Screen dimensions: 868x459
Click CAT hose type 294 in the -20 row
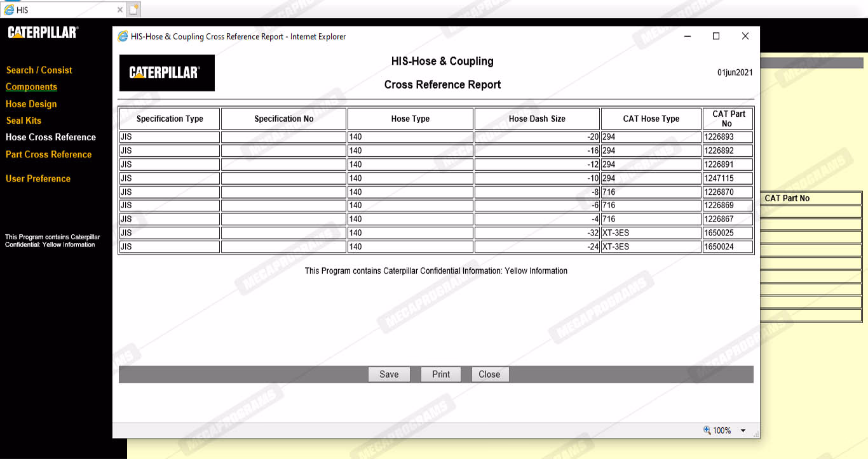651,137
